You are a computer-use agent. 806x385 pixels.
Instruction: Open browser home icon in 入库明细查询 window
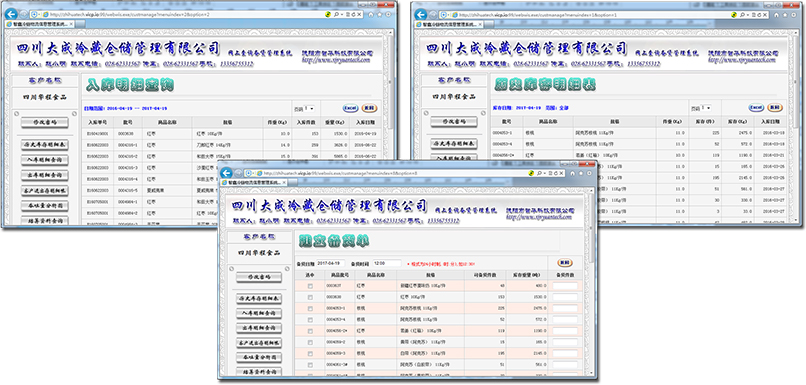(x=371, y=14)
